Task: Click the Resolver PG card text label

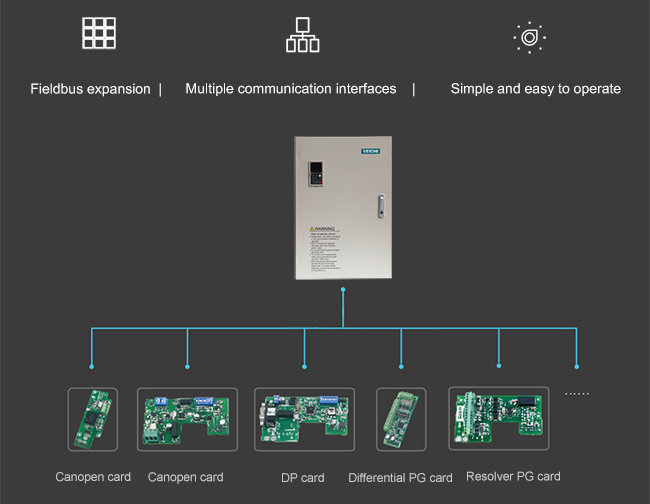Action: point(513,476)
